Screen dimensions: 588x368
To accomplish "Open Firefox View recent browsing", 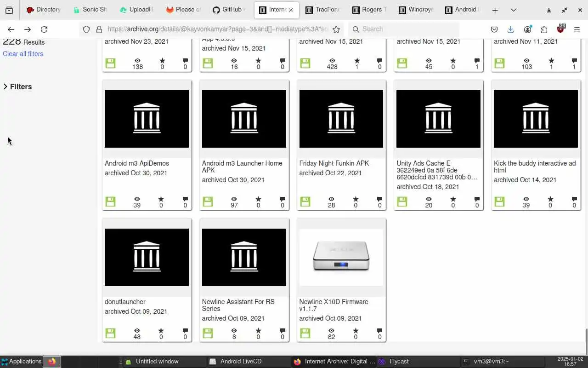I will click(9, 10).
